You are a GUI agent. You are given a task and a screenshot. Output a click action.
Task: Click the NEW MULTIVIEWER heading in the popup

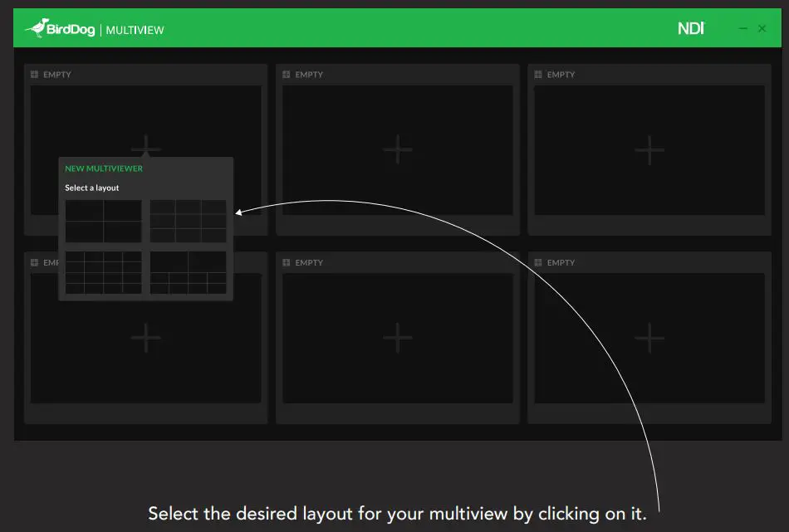pos(103,168)
